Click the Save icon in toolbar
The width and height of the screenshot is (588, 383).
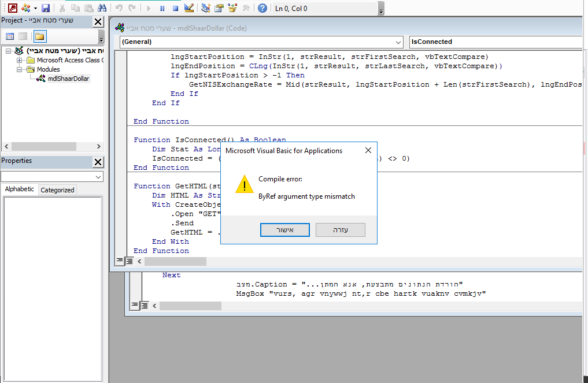click(46, 8)
